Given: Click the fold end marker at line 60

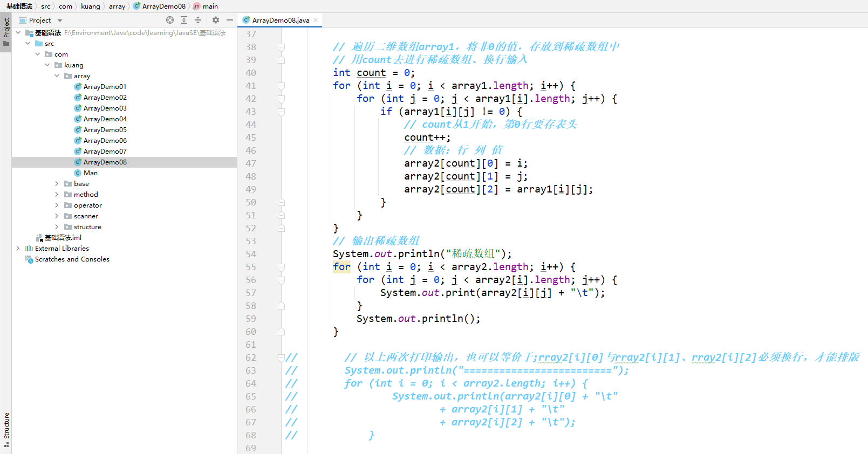Looking at the screenshot, I should (282, 332).
